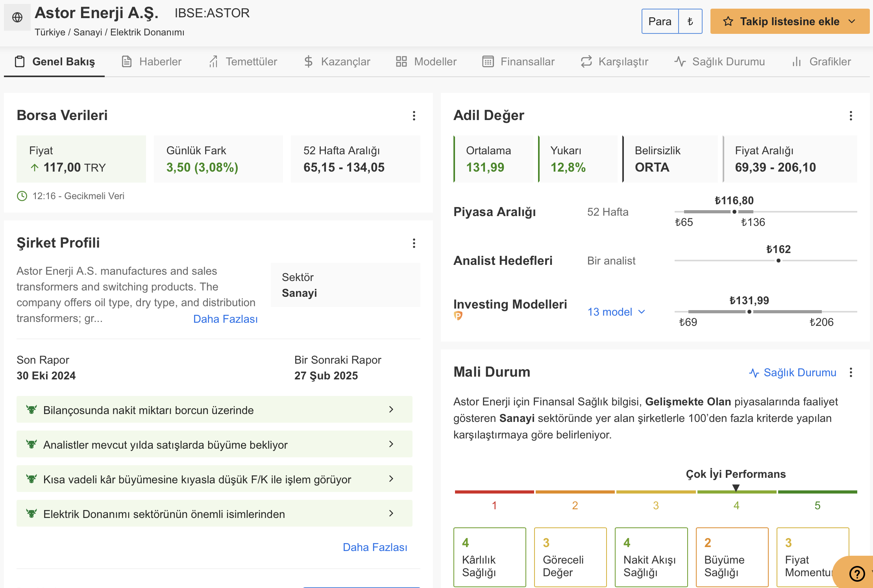873x588 pixels.
Task: Open the Kazançlar tab
Action: tap(337, 61)
